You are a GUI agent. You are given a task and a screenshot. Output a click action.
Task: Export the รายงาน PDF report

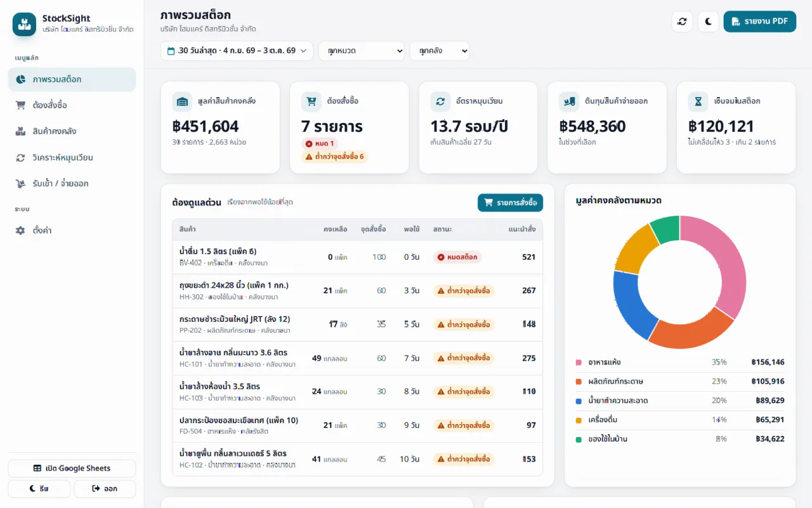pyautogui.click(x=760, y=22)
